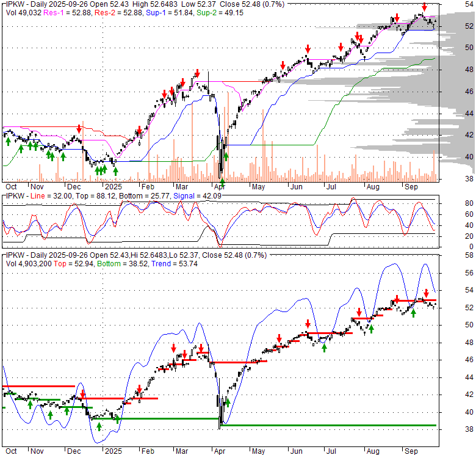The image size is (476, 455).
Task: Click the Apr label on top chart time axis
Action: click(x=220, y=187)
